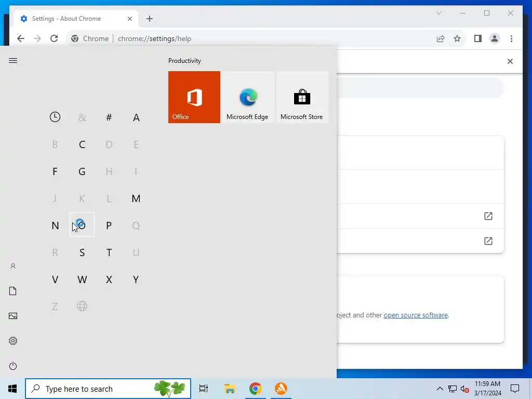Open Chrome three-dot menu
The height and width of the screenshot is (399, 532).
point(512,38)
